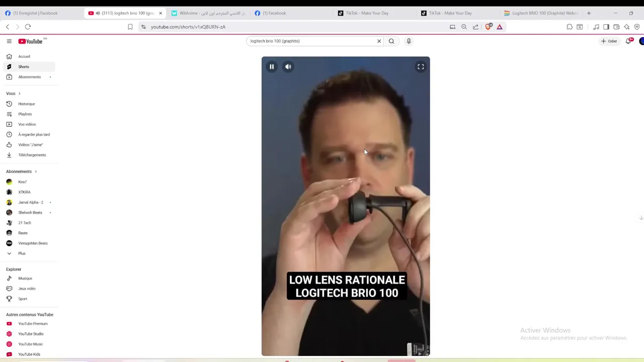
Task: Open Accueil in the sidebar
Action: pyautogui.click(x=29, y=56)
